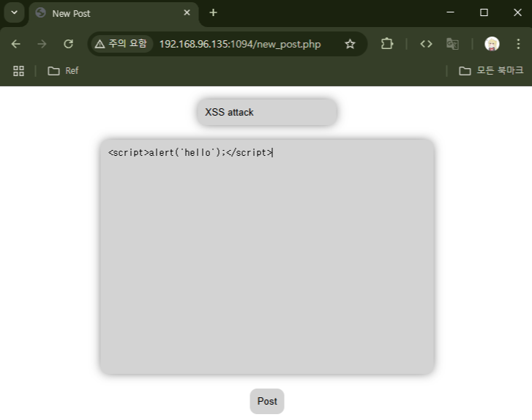
Task: Open the user profile avatar
Action: coord(492,44)
